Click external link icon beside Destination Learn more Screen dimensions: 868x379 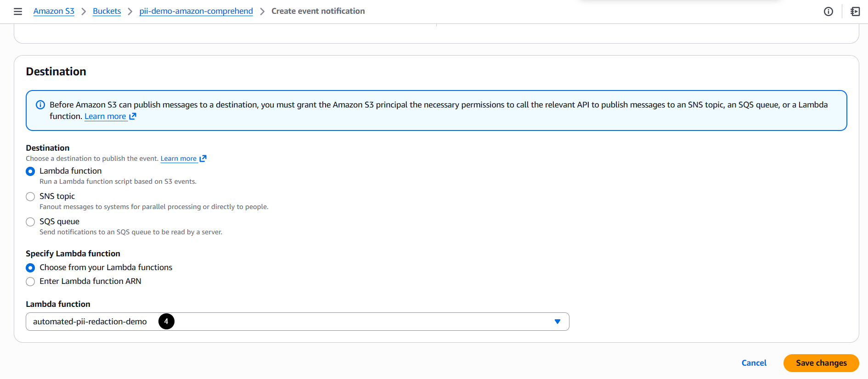203,158
